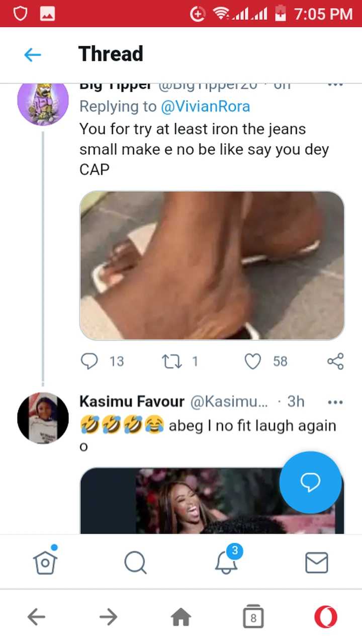This screenshot has width=362, height=644.
Task: Open the browser tabs switcher
Action: (253, 617)
